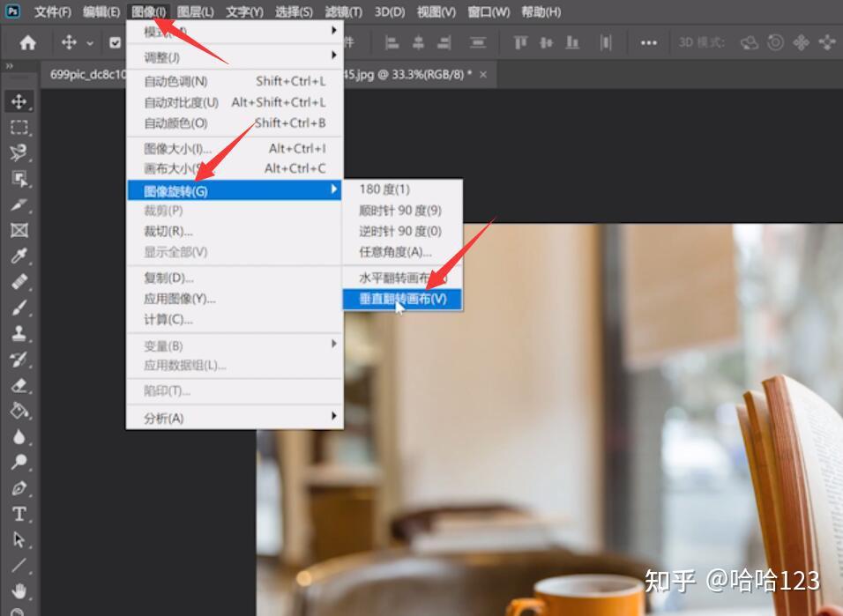843x616 pixels.
Task: Select the Move tool in the toolbox
Action: [19, 101]
